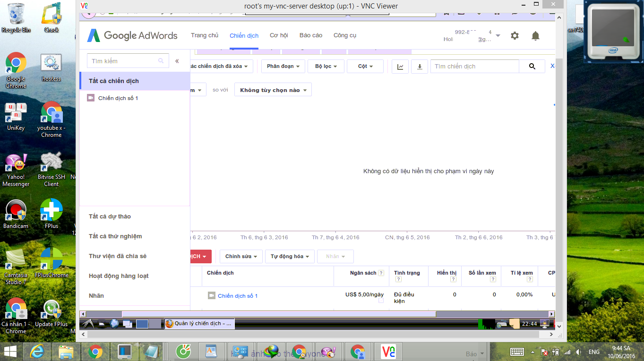Select video icon beside sidebar Chiến dịch số 1
The image size is (644, 361).
click(91, 98)
